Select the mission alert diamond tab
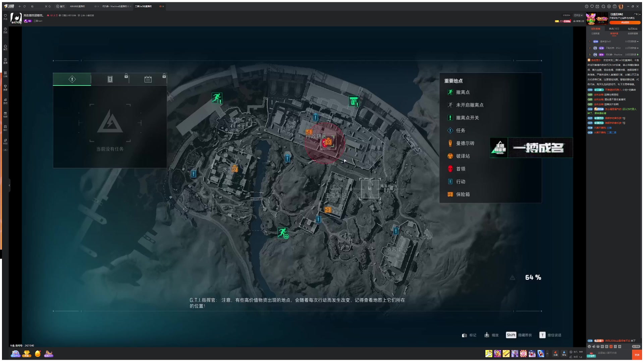The image size is (644, 362). pos(72,79)
